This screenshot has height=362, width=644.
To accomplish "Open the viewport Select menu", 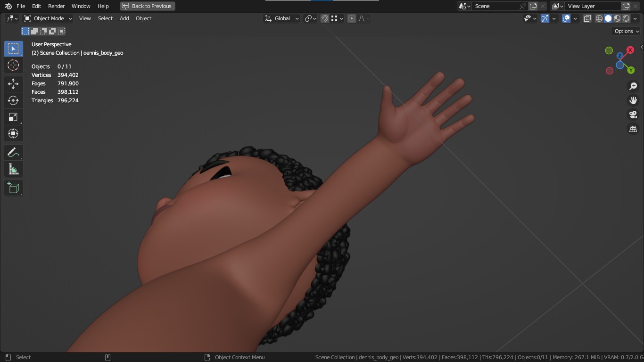I will (105, 18).
